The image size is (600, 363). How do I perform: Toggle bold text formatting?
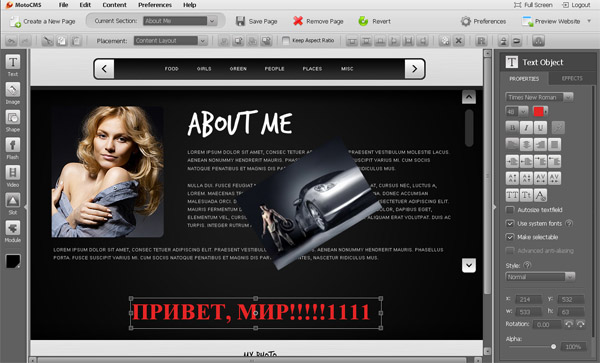click(x=512, y=128)
